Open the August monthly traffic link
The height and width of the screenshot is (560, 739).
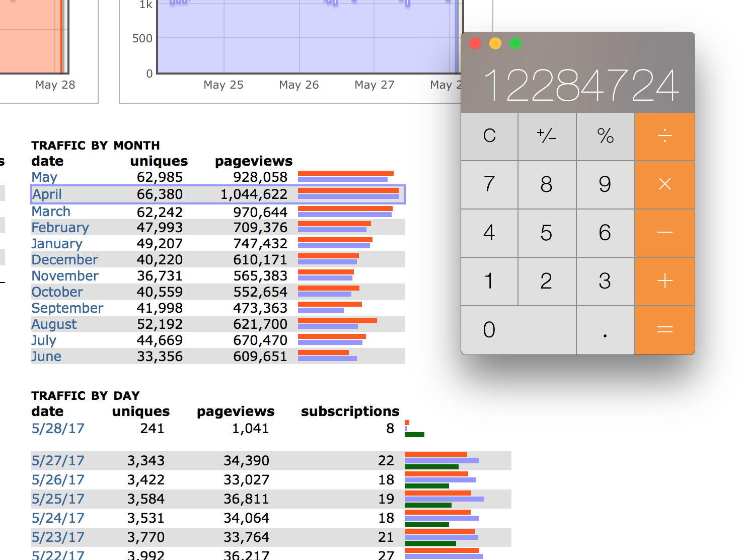[54, 324]
